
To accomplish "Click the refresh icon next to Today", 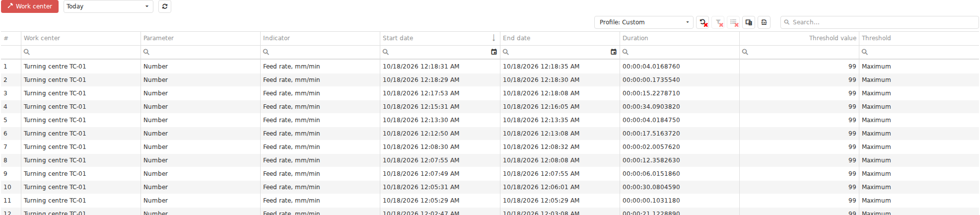I will pos(165,6).
